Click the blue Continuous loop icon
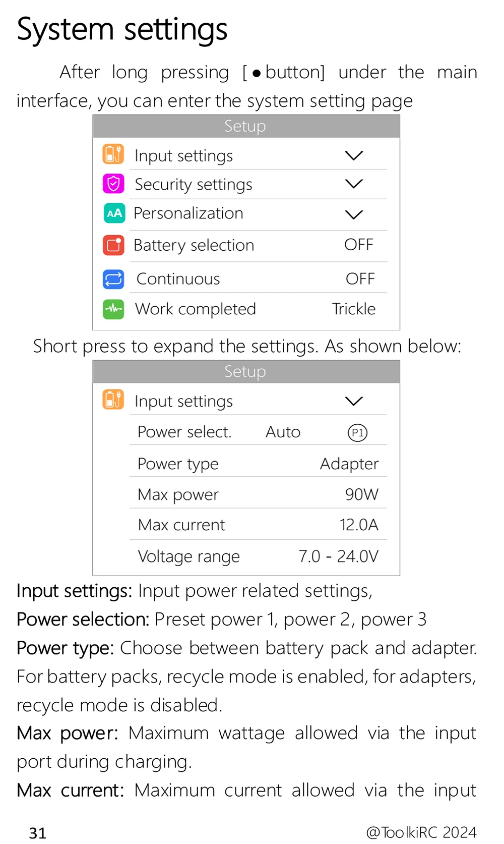Image resolution: width=504 pixels, height=844 pixels. (113, 279)
